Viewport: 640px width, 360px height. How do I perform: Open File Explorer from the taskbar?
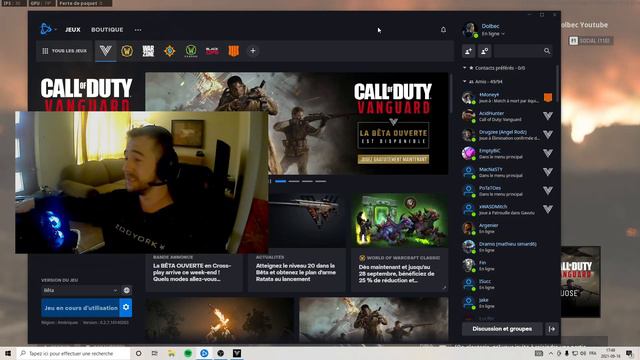click(171, 353)
